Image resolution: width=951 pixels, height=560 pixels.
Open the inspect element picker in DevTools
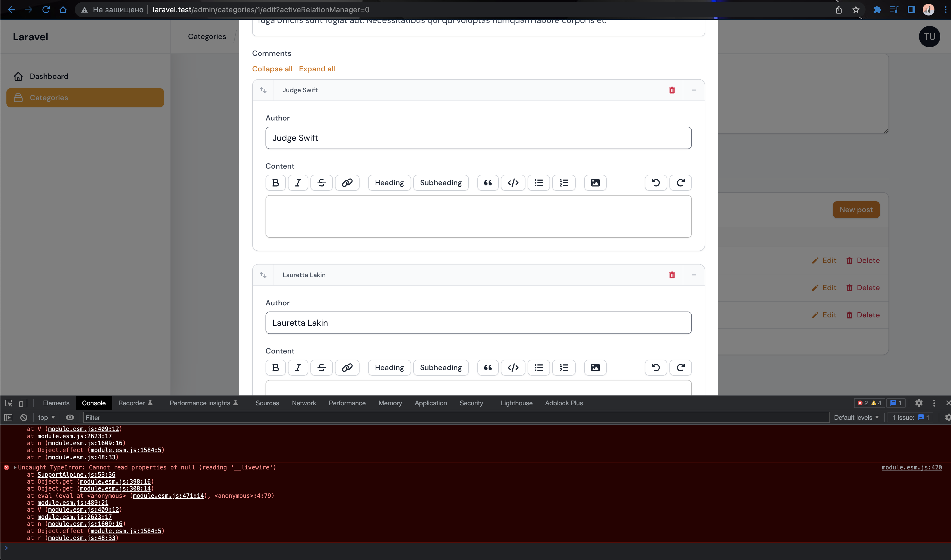pyautogui.click(x=8, y=403)
